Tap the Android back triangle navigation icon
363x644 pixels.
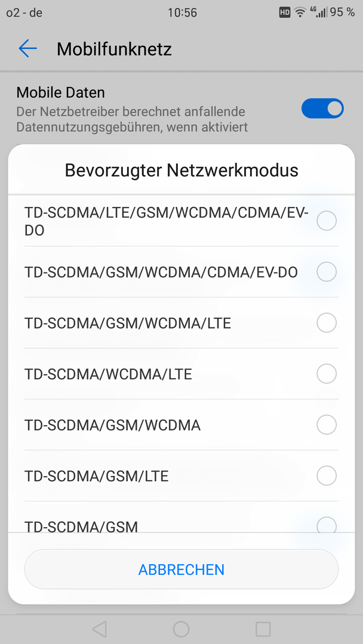coord(100,629)
